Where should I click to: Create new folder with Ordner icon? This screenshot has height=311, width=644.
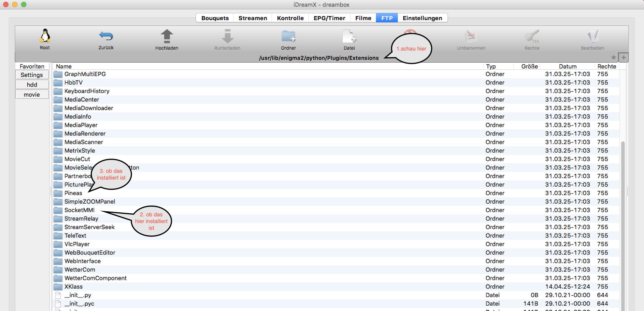pos(288,36)
